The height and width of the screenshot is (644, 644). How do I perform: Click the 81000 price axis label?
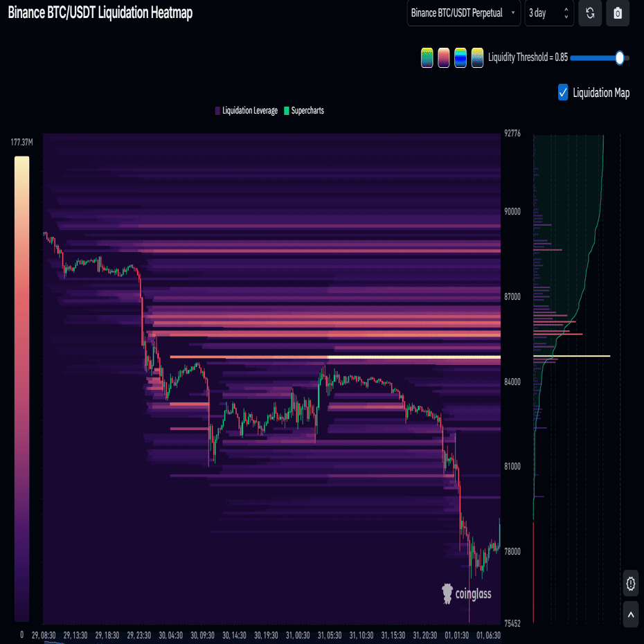tap(512, 466)
